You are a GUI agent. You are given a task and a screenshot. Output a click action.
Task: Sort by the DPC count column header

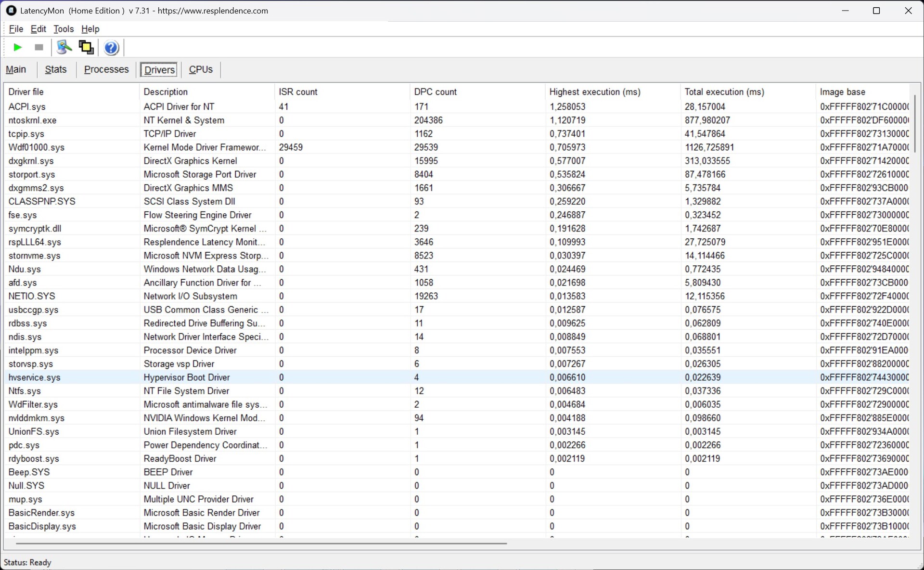435,92
